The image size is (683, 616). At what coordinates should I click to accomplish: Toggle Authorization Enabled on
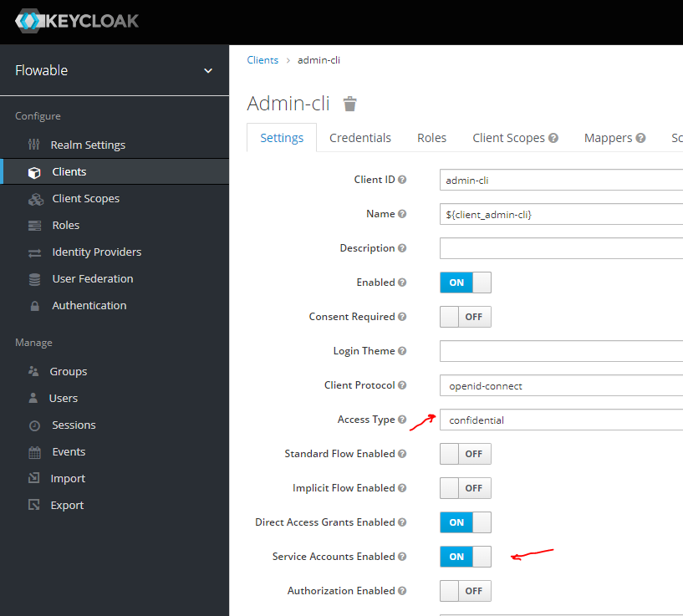tap(465, 591)
